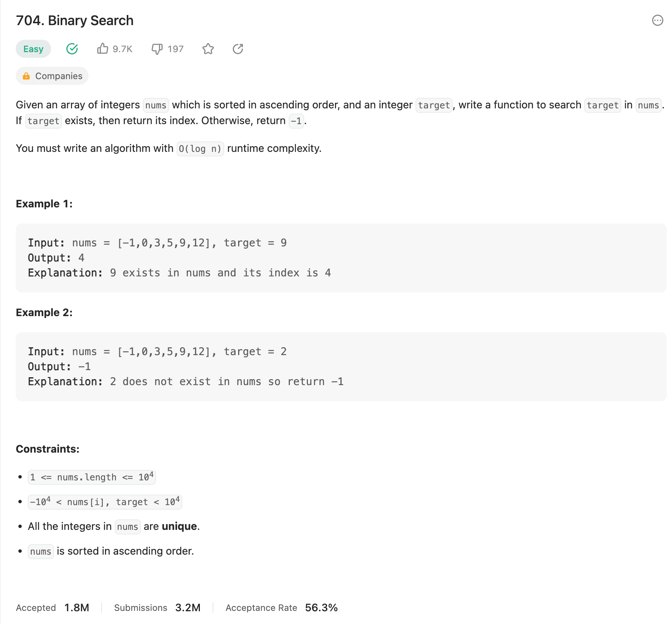Viewport: 672px width, 624px height.
Task: Click the orange lock icon
Action: 26,76
